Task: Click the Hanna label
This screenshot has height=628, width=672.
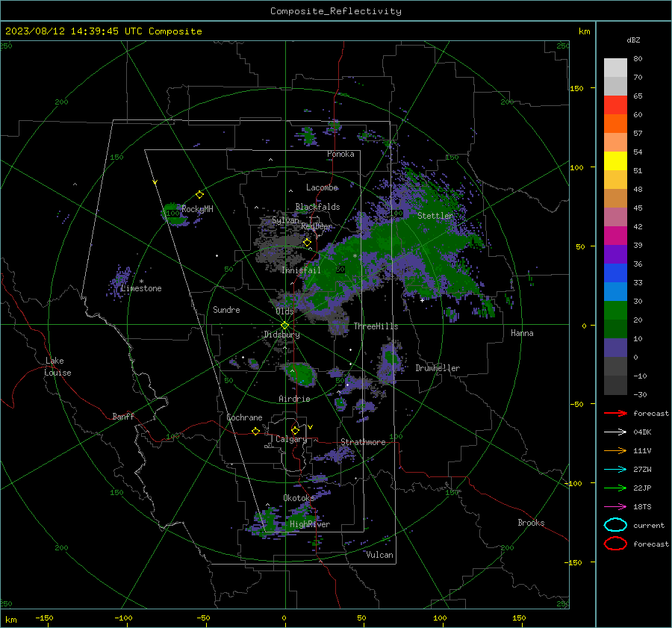Action: 522,333
